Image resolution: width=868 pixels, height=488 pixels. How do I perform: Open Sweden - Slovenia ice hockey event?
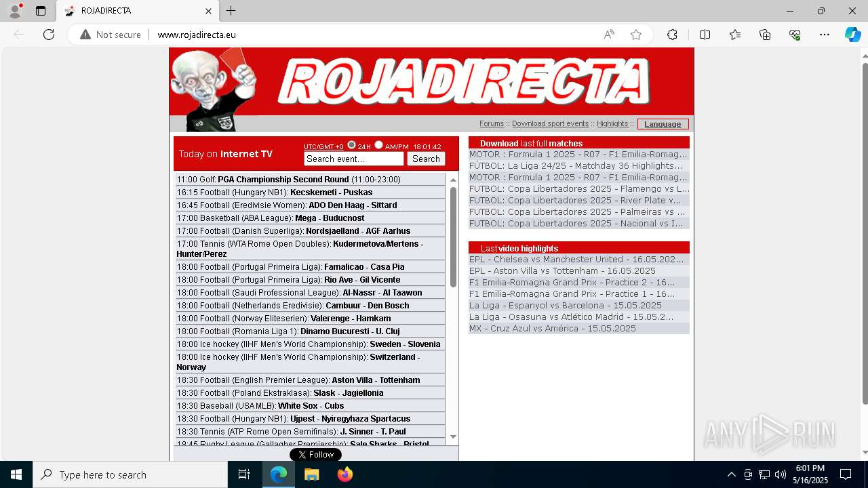pyautogui.click(x=310, y=344)
